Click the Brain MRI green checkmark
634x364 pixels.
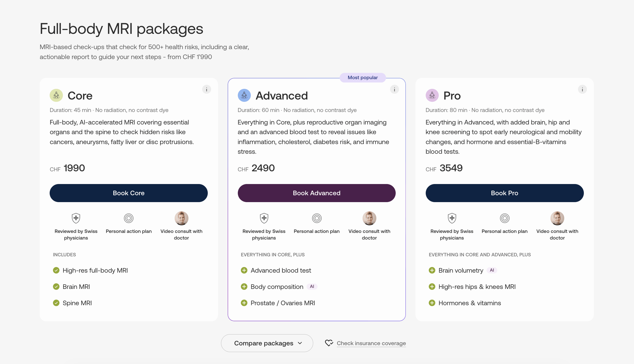(56, 287)
